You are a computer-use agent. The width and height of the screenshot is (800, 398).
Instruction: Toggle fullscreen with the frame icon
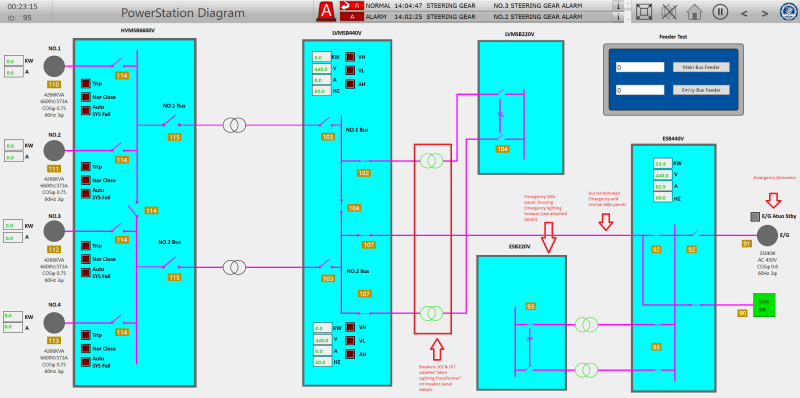pyautogui.click(x=645, y=11)
